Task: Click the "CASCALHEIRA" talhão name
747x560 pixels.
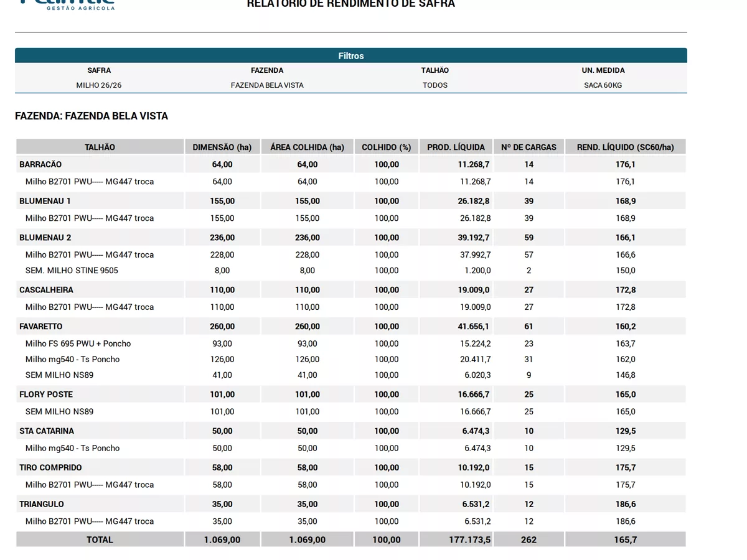Action: (x=46, y=290)
